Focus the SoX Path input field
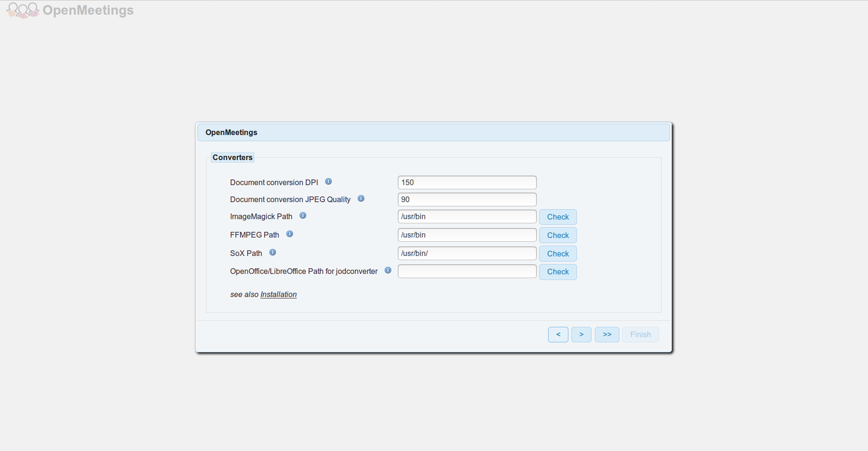This screenshot has width=868, height=451. (x=467, y=253)
